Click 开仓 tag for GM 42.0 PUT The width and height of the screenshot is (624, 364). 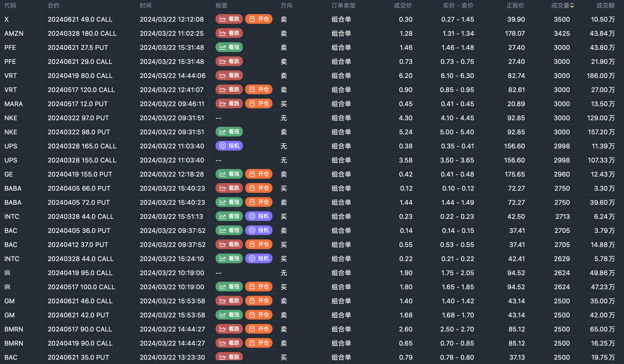pos(259,315)
